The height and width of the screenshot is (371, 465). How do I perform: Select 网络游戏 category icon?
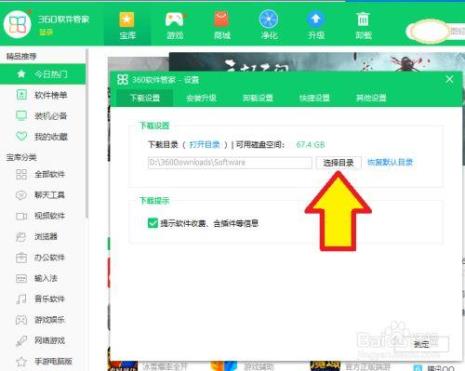[21, 340]
